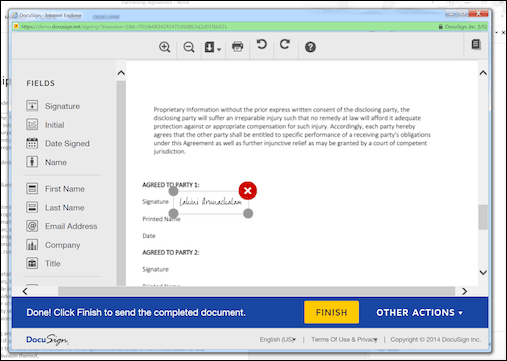
Task: Click the 'Date' label under Party 1
Action: click(x=149, y=236)
